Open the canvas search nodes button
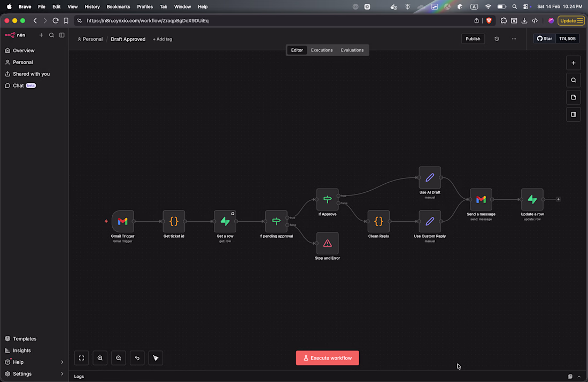This screenshot has height=382, width=588. point(574,80)
